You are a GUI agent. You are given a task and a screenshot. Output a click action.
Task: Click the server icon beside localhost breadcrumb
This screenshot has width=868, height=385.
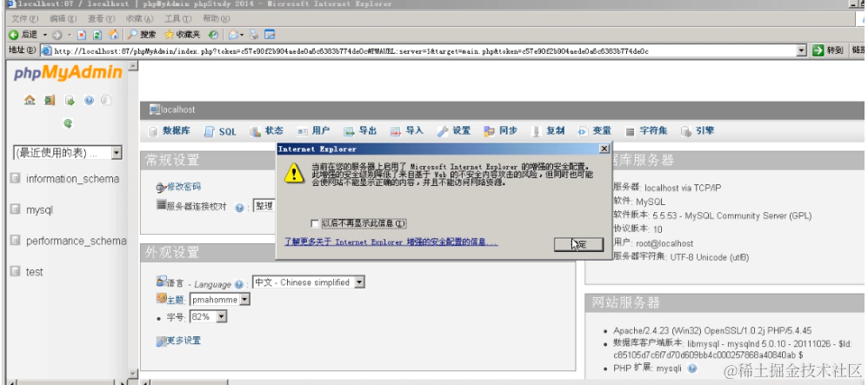pyautogui.click(x=155, y=110)
